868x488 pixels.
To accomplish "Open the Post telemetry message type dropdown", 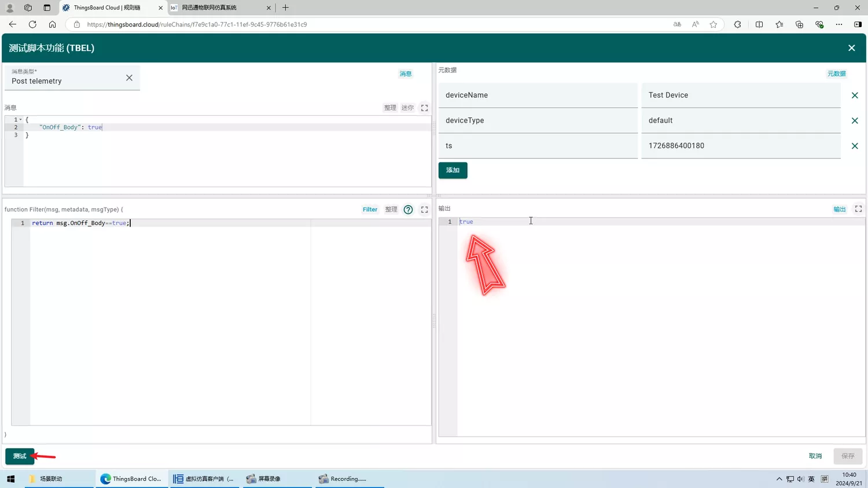I will [x=64, y=81].
